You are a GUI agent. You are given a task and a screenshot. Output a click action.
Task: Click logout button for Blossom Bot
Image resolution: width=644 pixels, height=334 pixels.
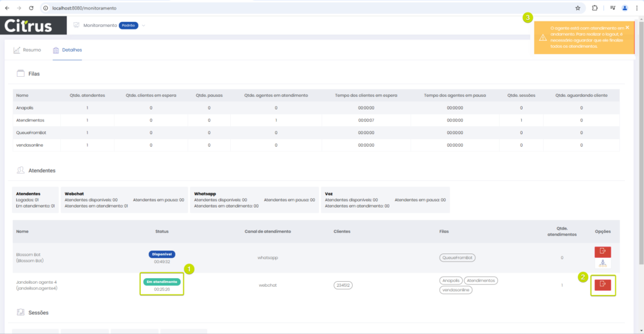coord(602,252)
